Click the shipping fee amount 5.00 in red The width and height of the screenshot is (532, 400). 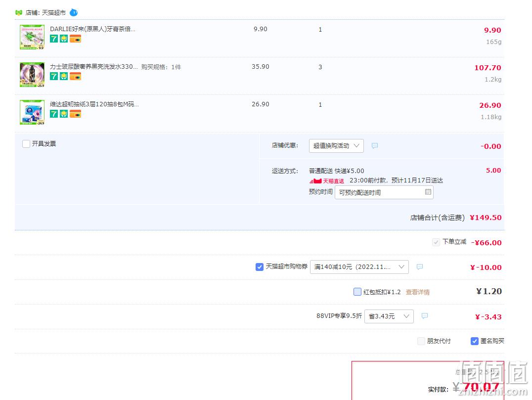493,170
